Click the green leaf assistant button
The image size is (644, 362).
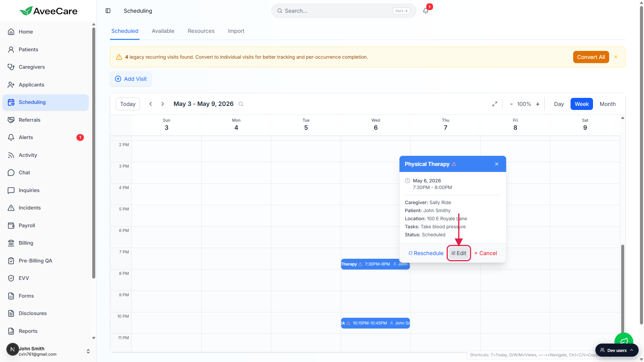[x=624, y=339]
